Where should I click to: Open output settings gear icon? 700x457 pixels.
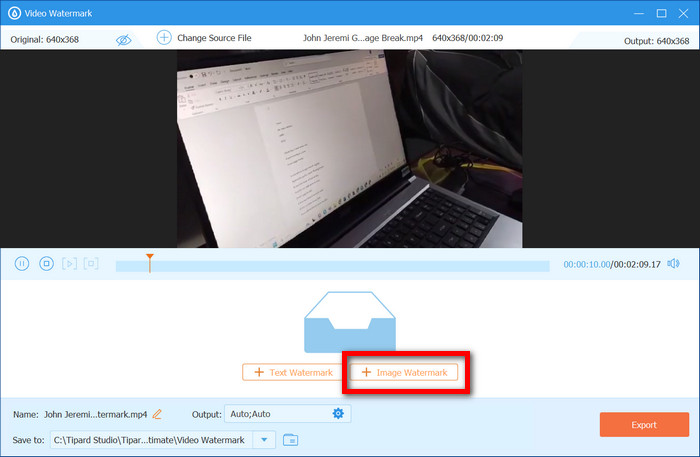pos(338,414)
